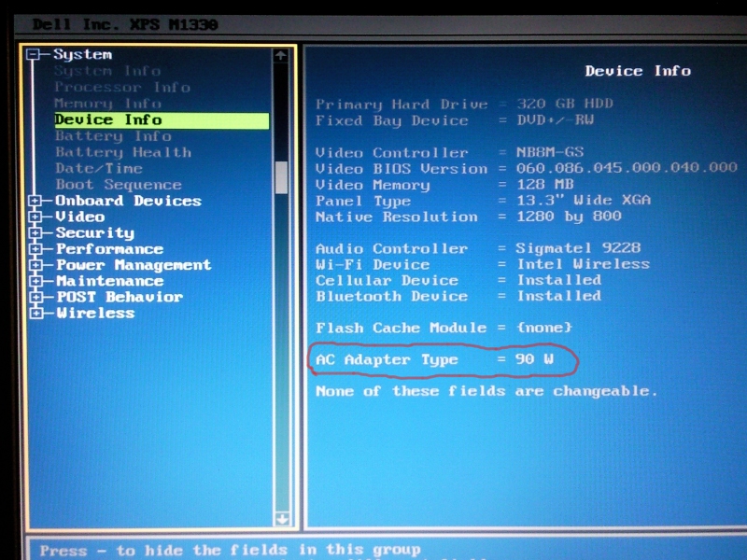Select the Video label in tree
747x560 pixels.
pyautogui.click(x=80, y=217)
